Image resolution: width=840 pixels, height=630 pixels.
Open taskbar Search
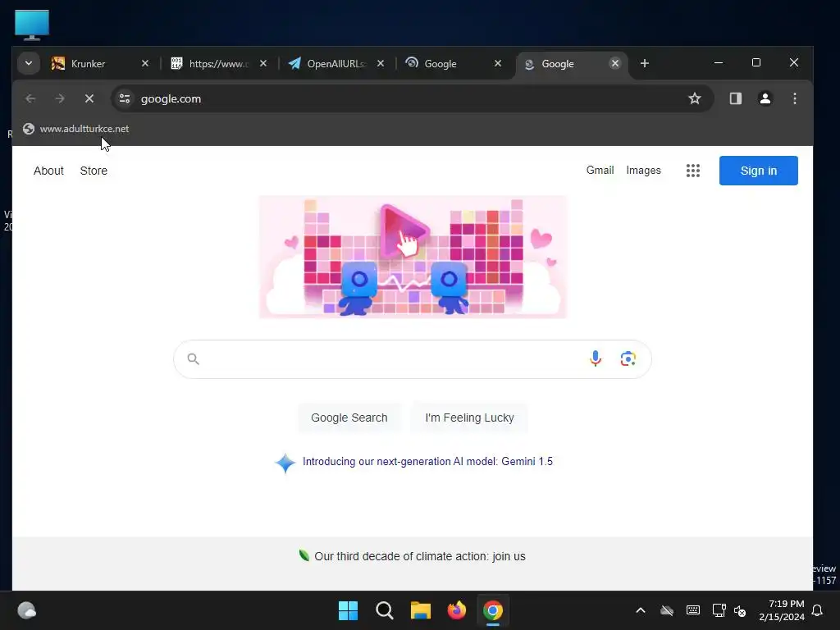pyautogui.click(x=385, y=610)
